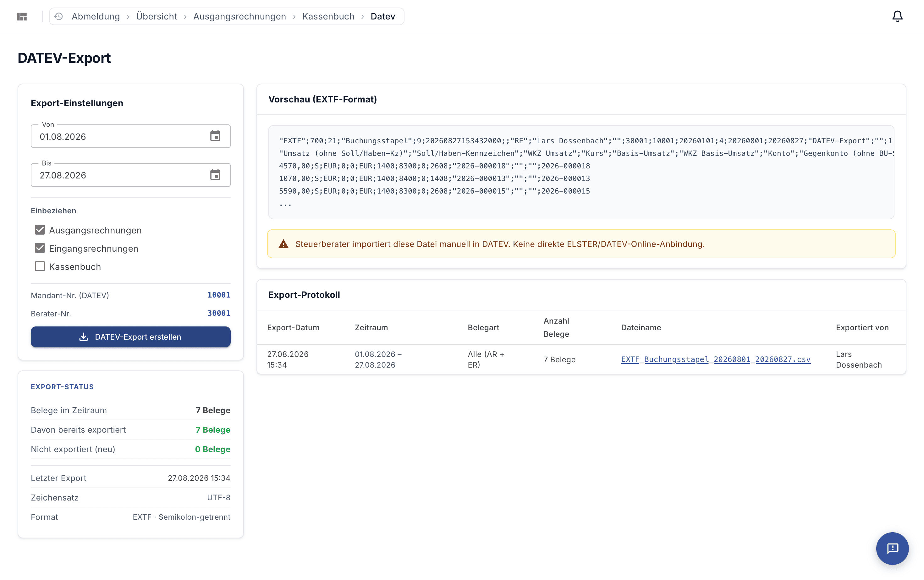Uncheck Eingangsrechnungen checkbox
The image size is (924, 580).
tap(40, 248)
